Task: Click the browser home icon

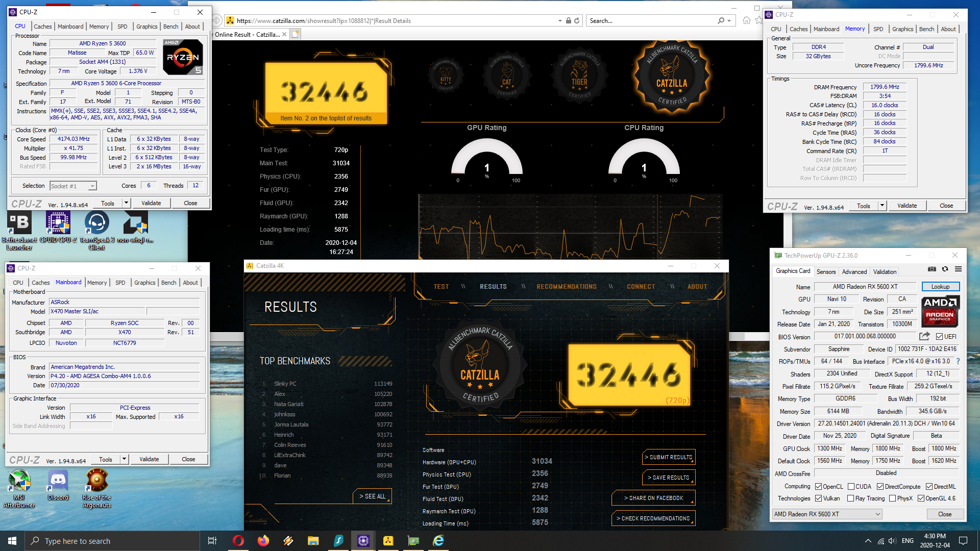Action: point(747,20)
